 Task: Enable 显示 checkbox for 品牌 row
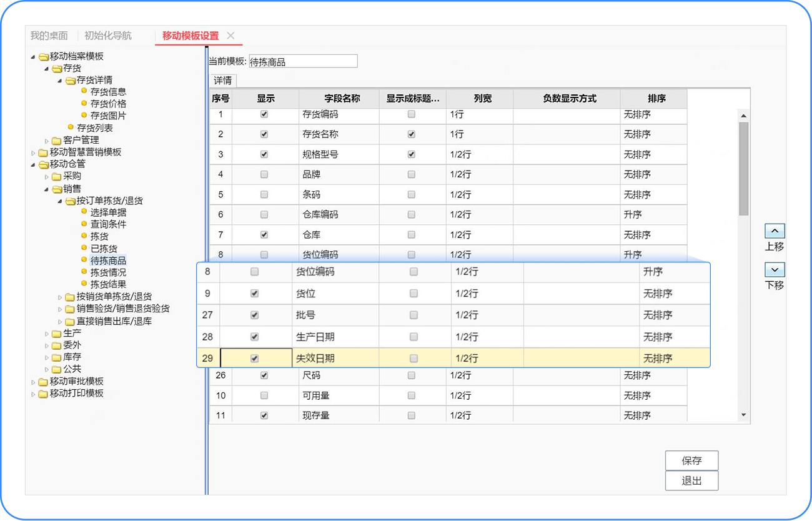pos(264,174)
